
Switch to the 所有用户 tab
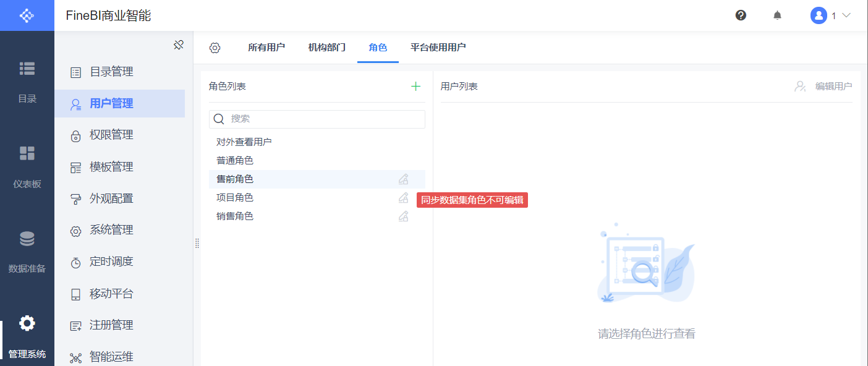click(x=266, y=48)
